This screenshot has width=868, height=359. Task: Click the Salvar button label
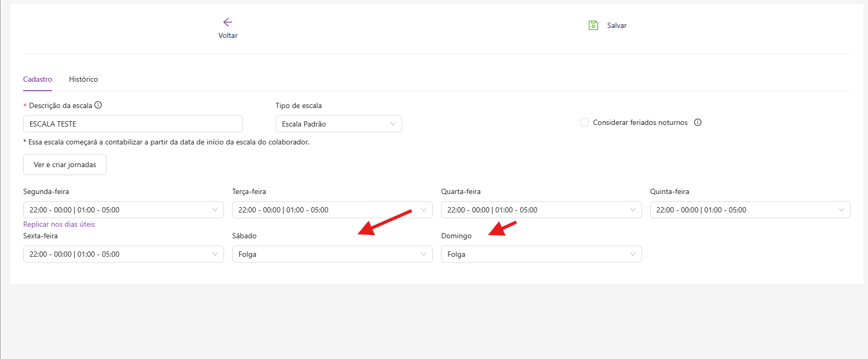click(617, 25)
